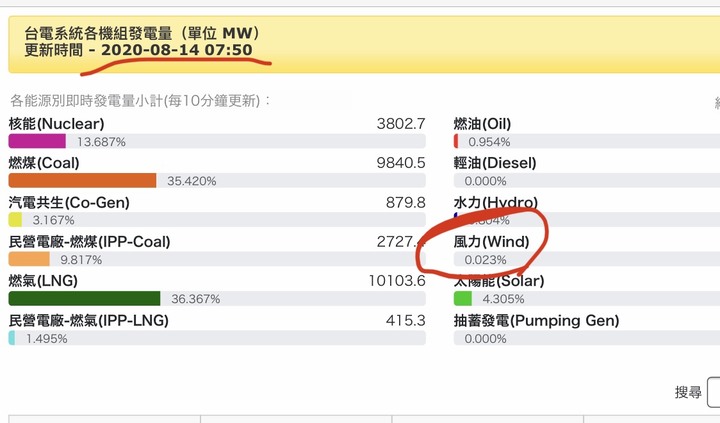Click the light-orange IPP-Coal bar segment
This screenshot has height=423, width=720.
tap(29, 259)
